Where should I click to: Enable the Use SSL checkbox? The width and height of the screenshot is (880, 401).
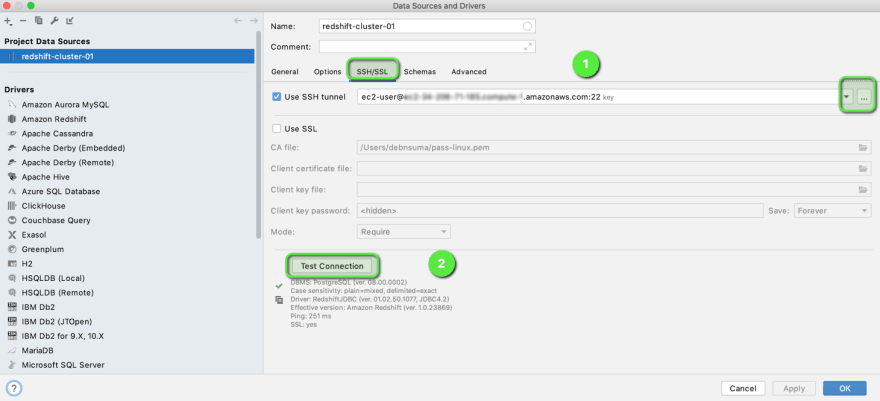(276, 128)
